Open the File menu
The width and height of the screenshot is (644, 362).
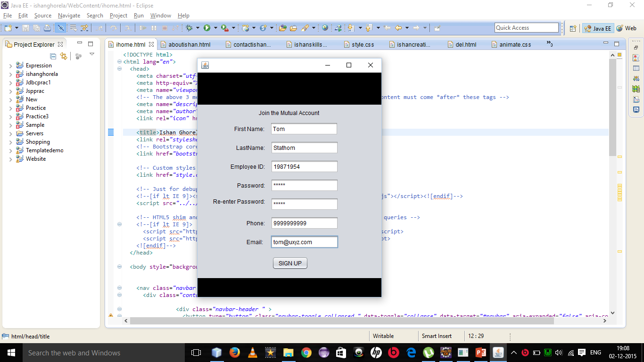click(8, 16)
